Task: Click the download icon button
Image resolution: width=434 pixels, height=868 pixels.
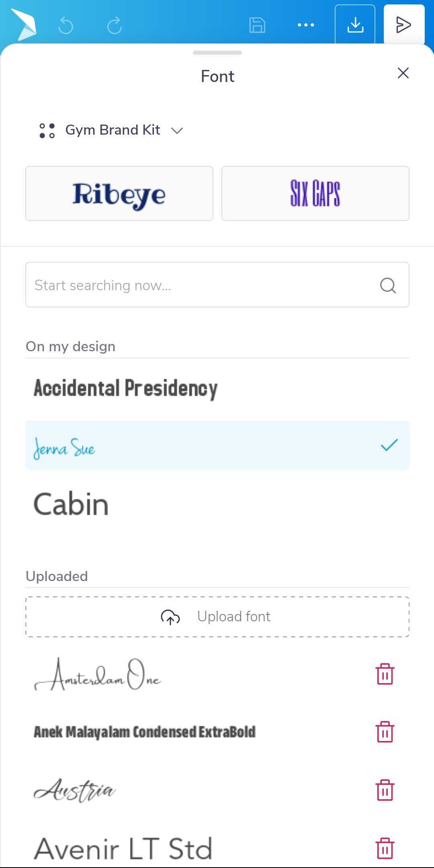Action: [x=355, y=25]
